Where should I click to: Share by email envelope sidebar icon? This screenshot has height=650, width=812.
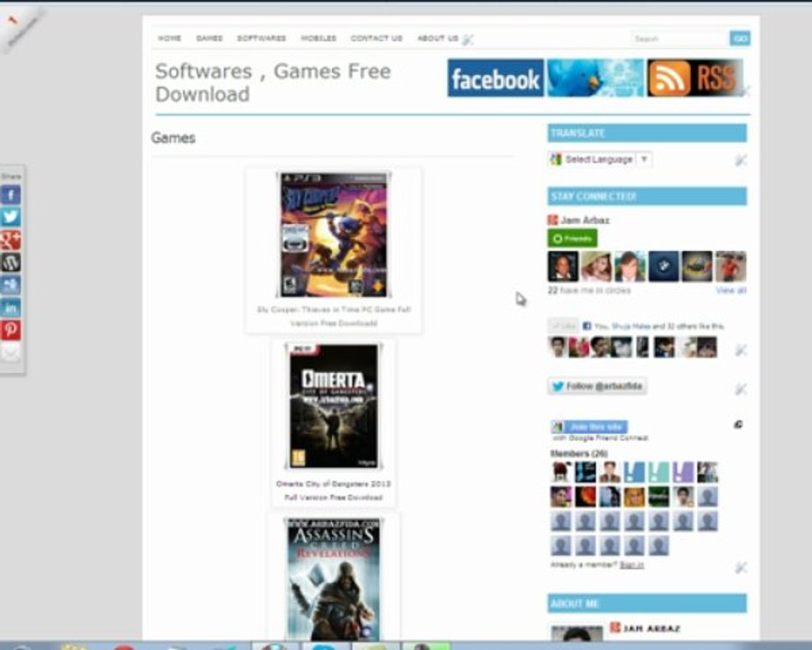coord(10,352)
